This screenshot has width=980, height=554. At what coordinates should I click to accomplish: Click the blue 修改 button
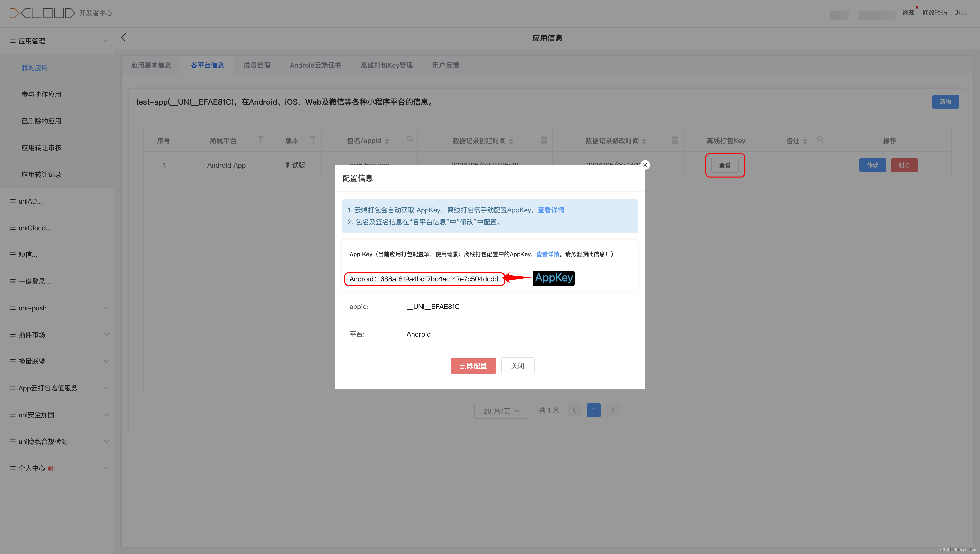(872, 165)
